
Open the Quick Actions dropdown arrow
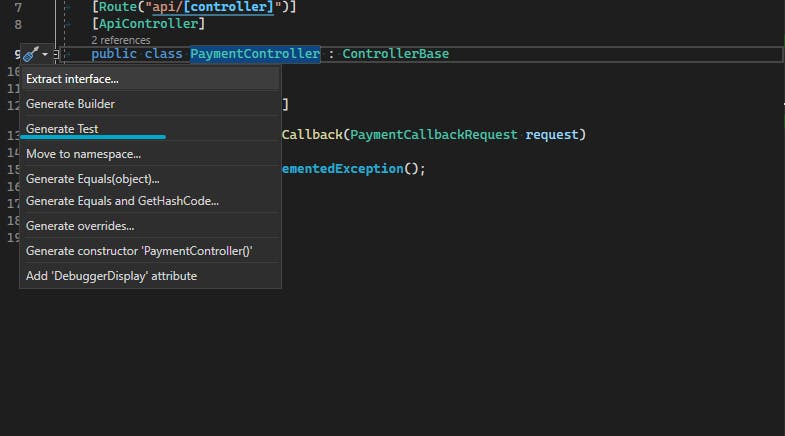pos(44,54)
